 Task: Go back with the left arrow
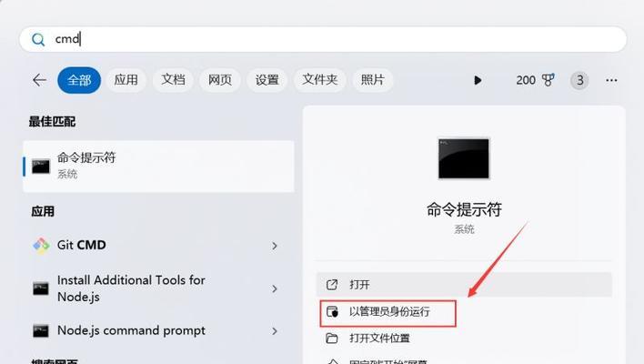pyautogui.click(x=39, y=80)
